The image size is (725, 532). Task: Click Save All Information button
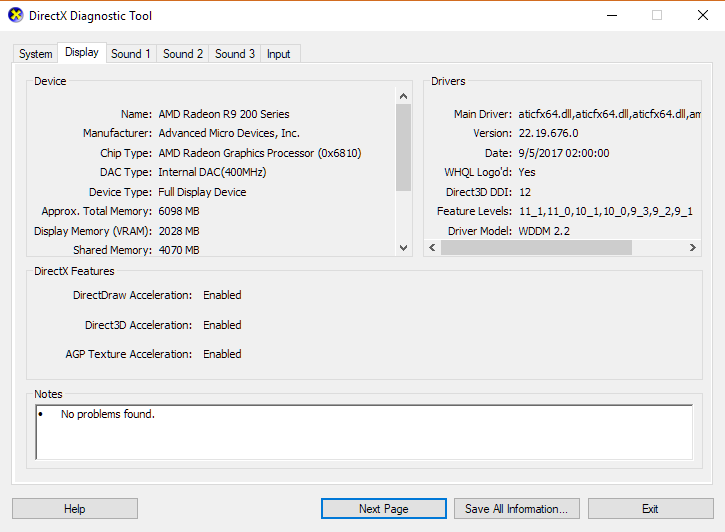coord(516,508)
